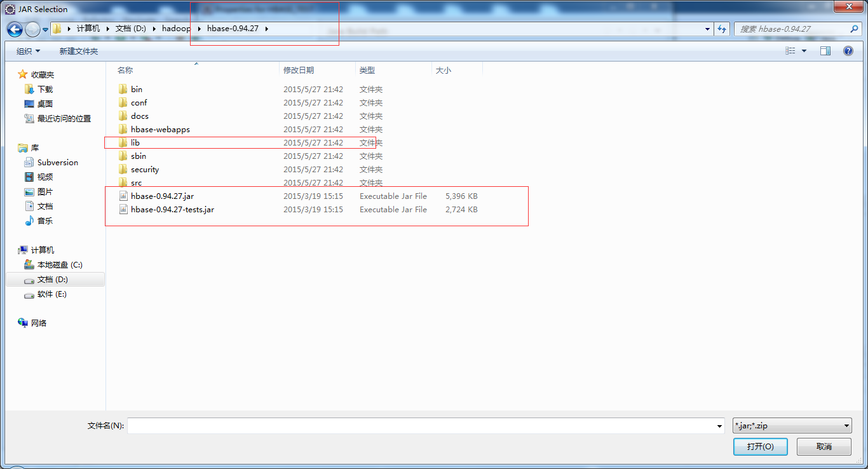The width and height of the screenshot is (868, 469).
Task: Select 文档 (D:) in the address breadcrumb
Action: pos(131,29)
